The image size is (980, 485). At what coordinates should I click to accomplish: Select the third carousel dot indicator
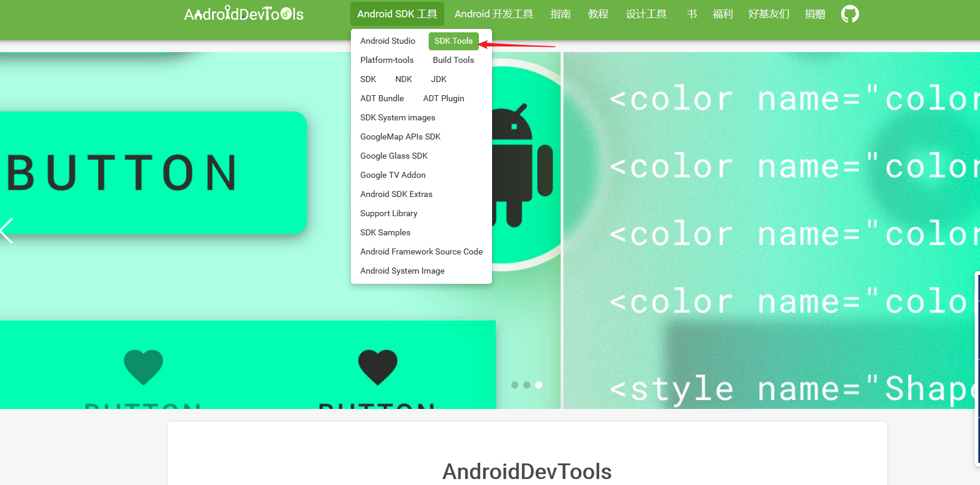539,385
